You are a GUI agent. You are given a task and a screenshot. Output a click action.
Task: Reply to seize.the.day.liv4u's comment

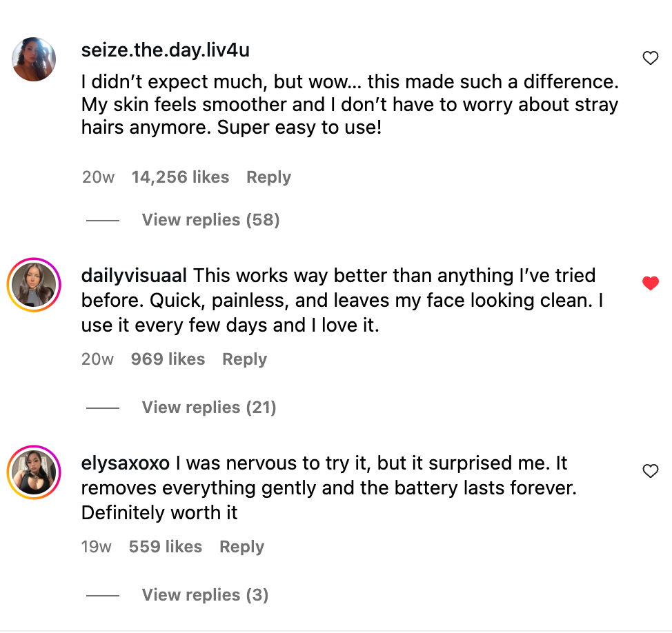(268, 177)
